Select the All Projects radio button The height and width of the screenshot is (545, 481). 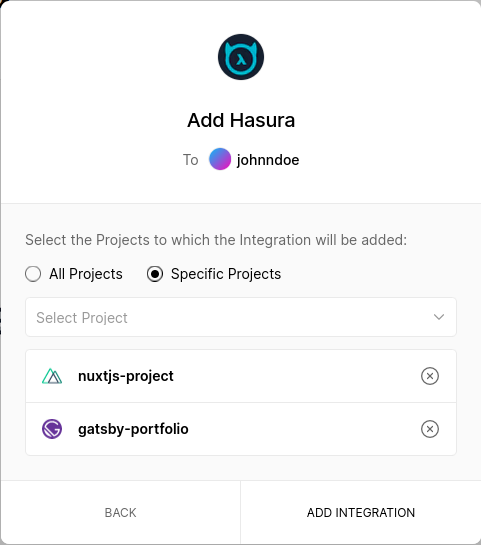point(33,274)
